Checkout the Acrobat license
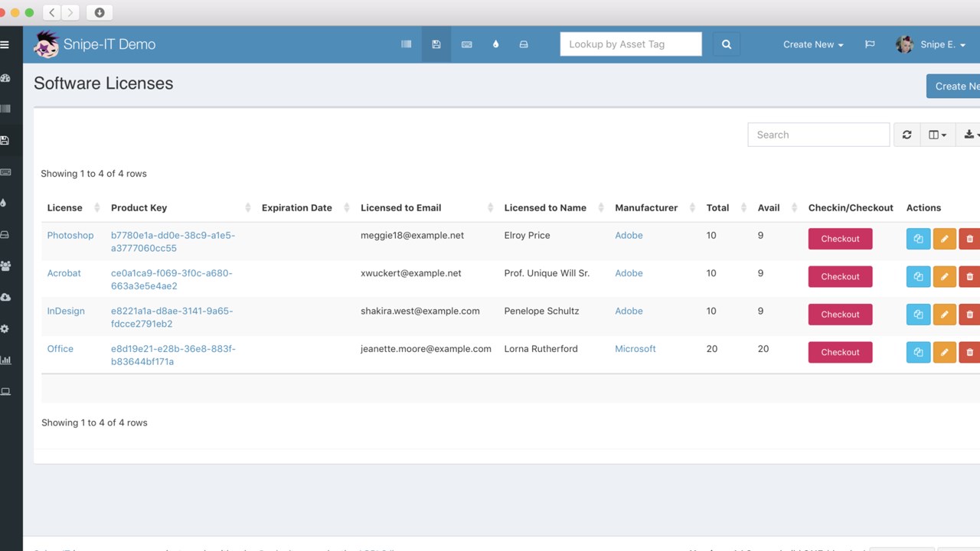This screenshot has width=980, height=551. point(840,276)
